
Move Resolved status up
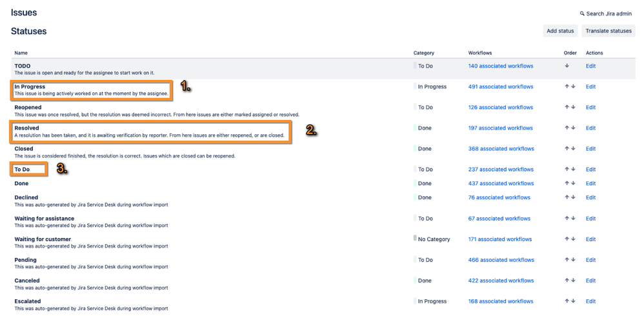pyautogui.click(x=567, y=128)
